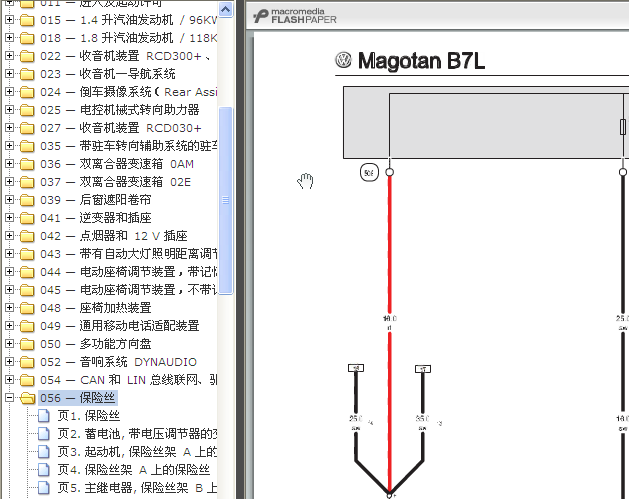Click folder icon of 039 — 后窗遮阳卷帘
The image size is (629, 499).
[27, 200]
